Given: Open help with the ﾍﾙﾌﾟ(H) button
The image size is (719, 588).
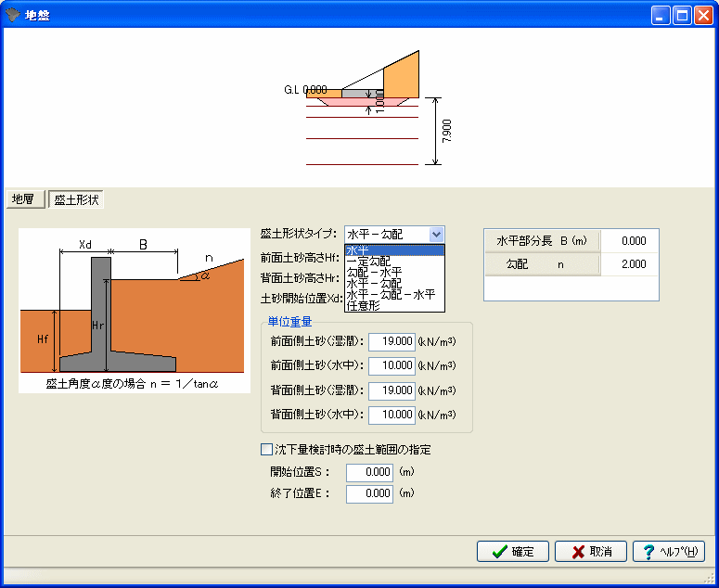Looking at the screenshot, I should pyautogui.click(x=669, y=551).
